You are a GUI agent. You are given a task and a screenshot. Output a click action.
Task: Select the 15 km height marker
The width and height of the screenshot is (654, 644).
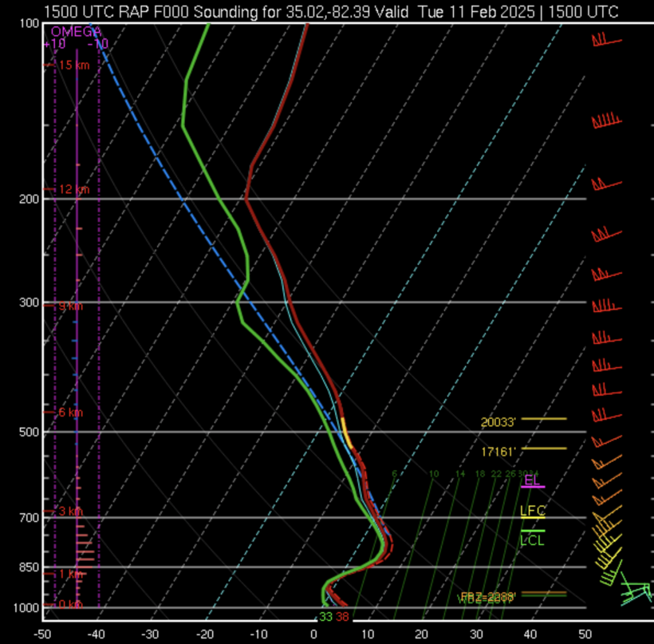coord(74,65)
